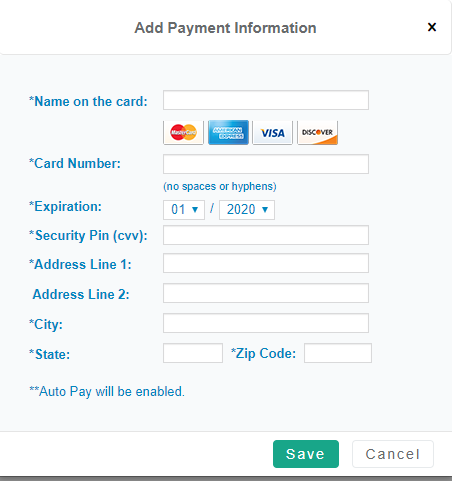Screen dimensions: 452x481
Task: Select the Discover card icon
Action: (317, 132)
